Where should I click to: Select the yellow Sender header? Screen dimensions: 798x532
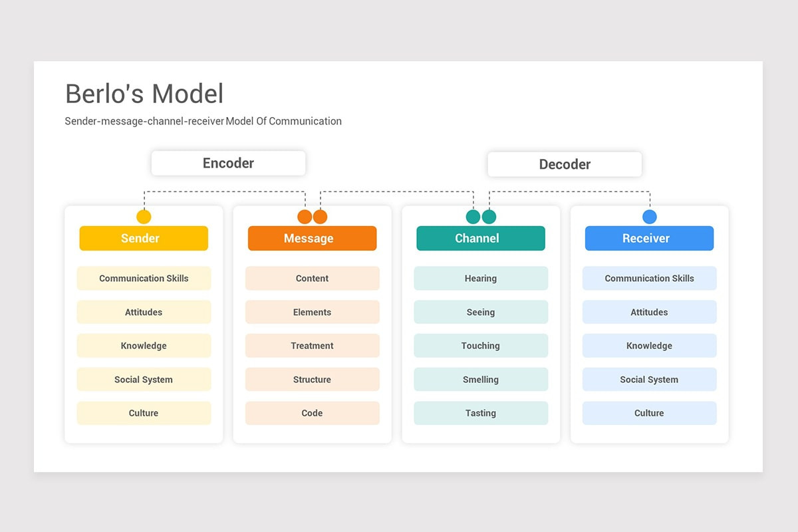[x=144, y=238]
